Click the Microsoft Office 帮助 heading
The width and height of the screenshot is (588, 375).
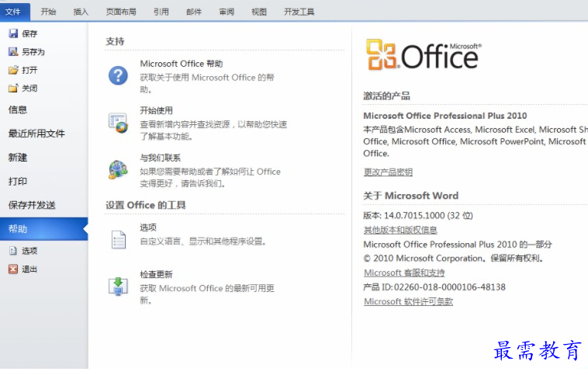(x=181, y=64)
